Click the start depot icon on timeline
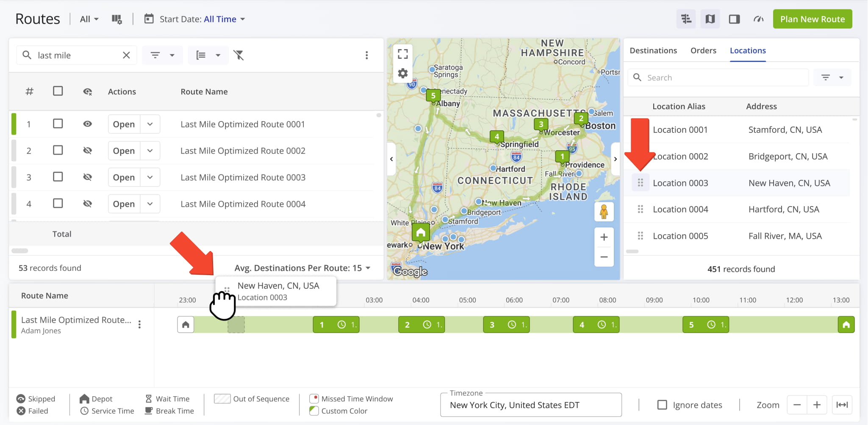Screen dimensions: 868x425 [186, 325]
